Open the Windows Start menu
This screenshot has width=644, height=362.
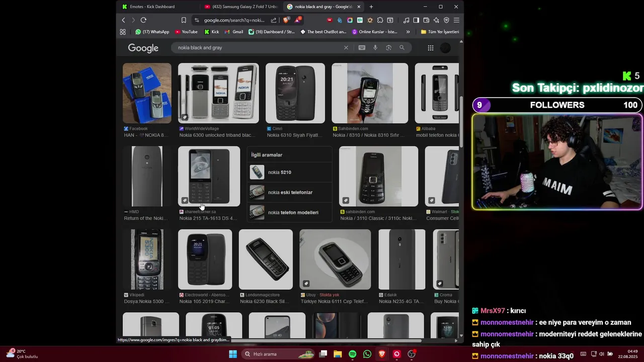[x=233, y=354]
